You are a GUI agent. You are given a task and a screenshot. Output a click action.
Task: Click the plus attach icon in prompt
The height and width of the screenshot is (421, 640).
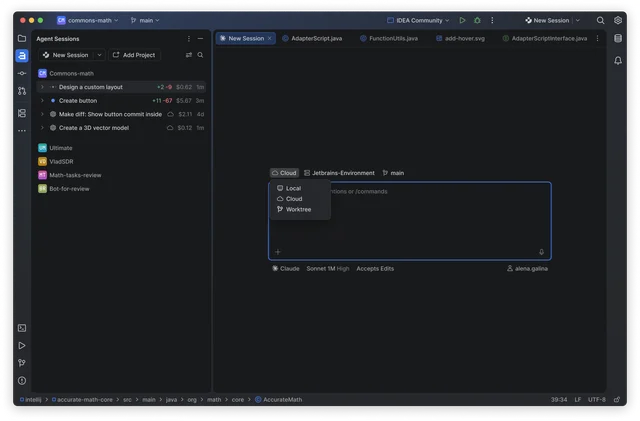click(278, 252)
